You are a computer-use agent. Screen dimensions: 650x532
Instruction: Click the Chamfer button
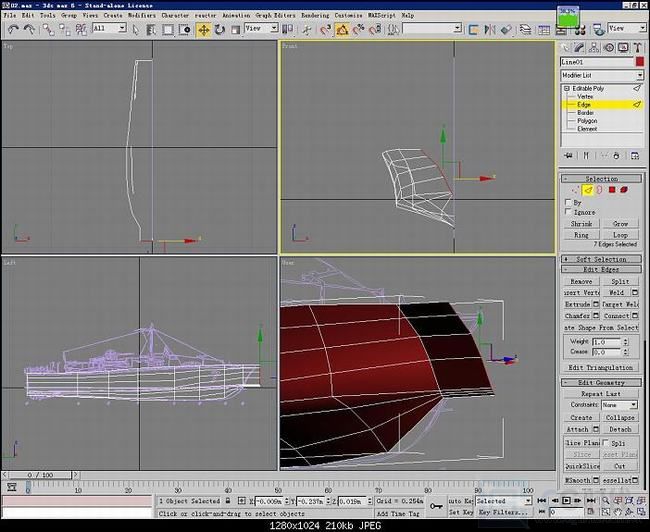tap(578, 316)
